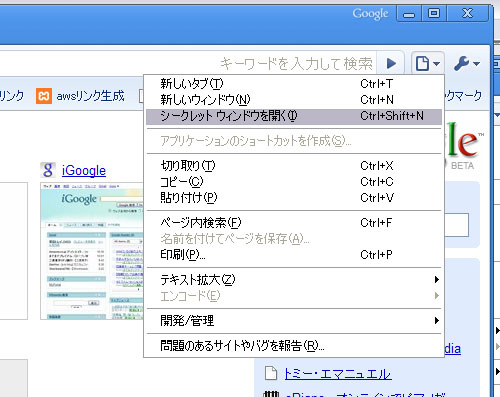Viewport: 500px width, 397px height.
Task: Open the wrench settings menu
Action: (467, 63)
